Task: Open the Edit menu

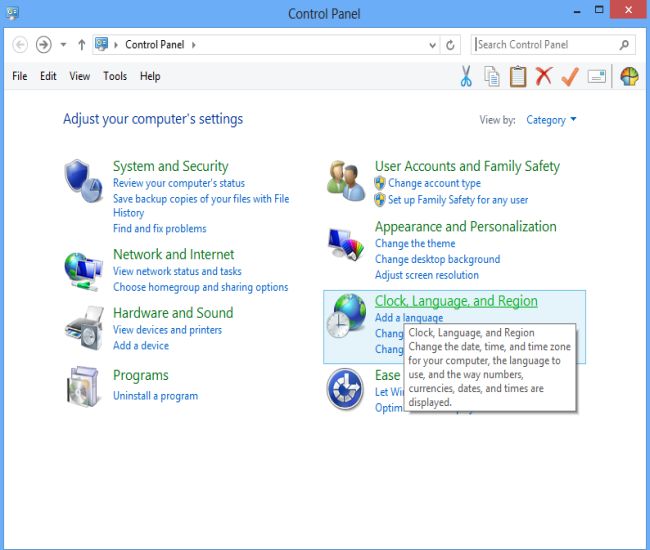Action: (x=48, y=76)
